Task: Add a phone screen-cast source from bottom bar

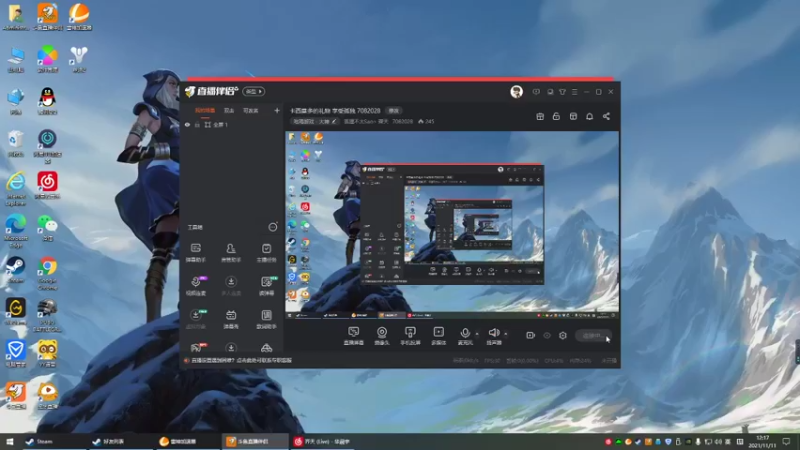Action: point(410,336)
